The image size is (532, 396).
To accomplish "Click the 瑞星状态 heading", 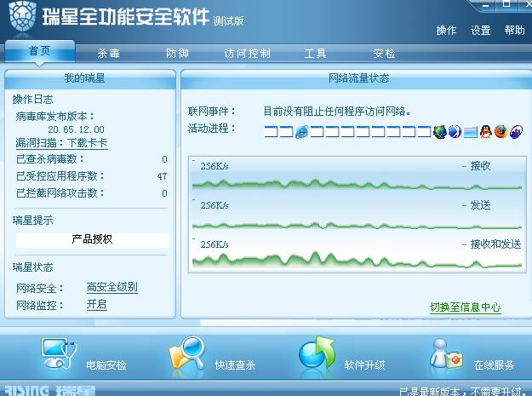I will click(x=33, y=267).
